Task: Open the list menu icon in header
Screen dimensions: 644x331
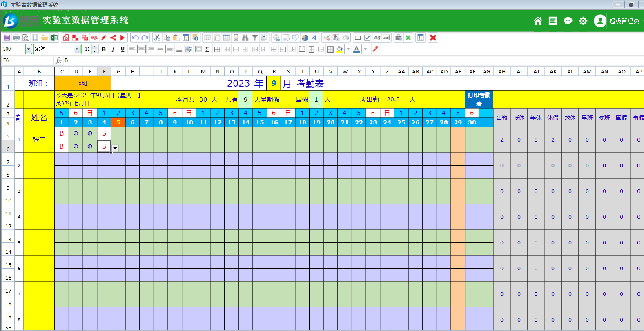Action: click(x=553, y=21)
